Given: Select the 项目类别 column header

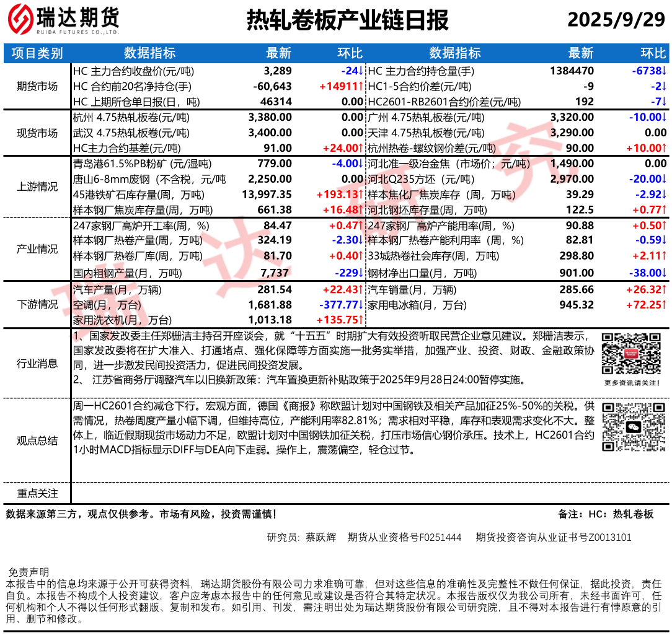Looking at the screenshot, I should click(37, 54).
